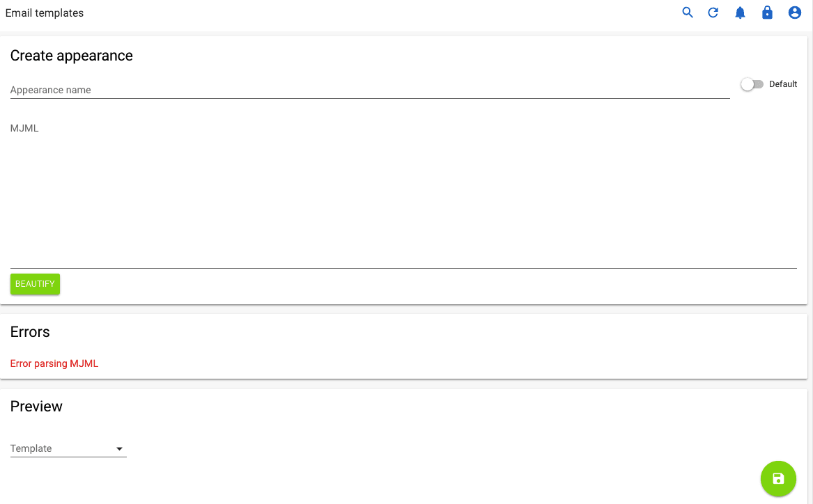Open the Email templates menu title
Viewport: 813px width, 504px height.
click(x=44, y=13)
